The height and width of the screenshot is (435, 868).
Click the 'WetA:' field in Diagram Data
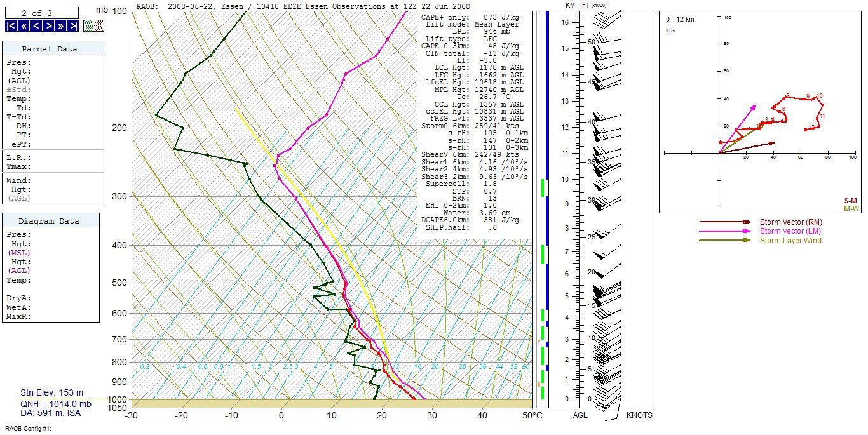tap(19, 307)
